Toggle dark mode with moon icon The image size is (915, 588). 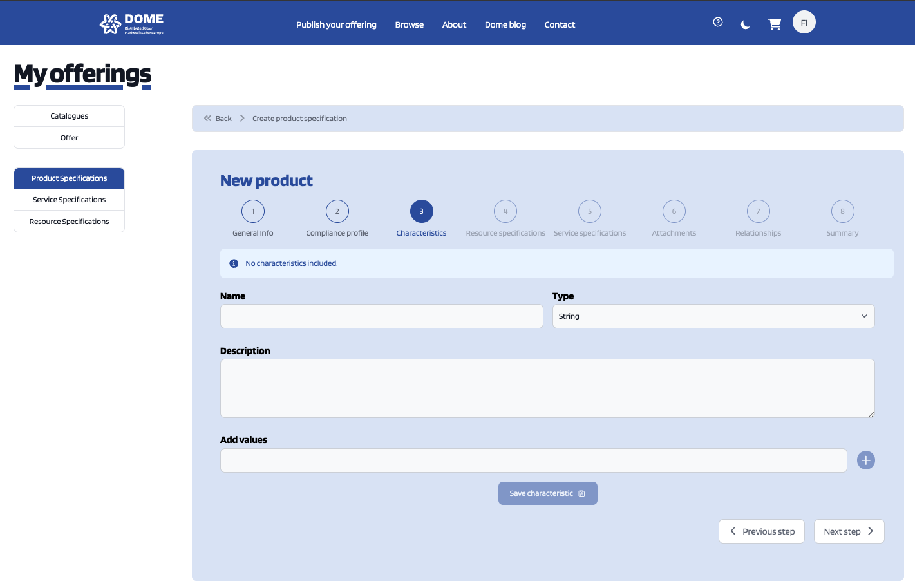click(x=746, y=24)
